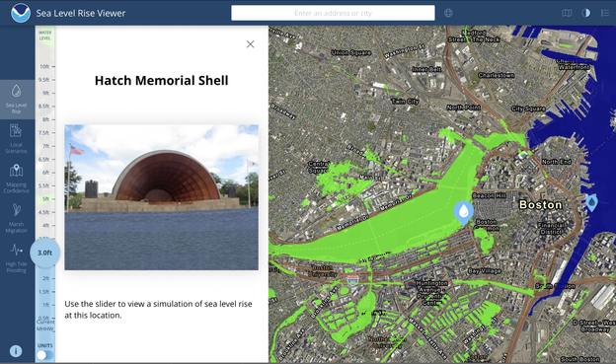Set water level to 5ft mark
Viewport: 616px width, 364px height.
(46, 198)
